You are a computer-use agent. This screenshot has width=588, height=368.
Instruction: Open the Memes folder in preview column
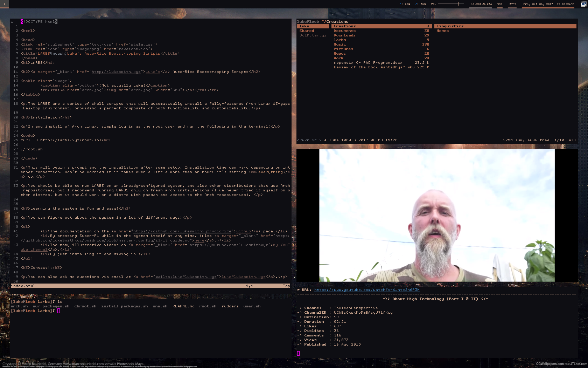(442, 31)
